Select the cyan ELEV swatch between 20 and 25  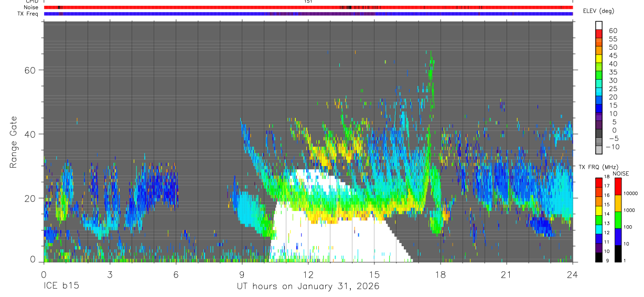[x=599, y=93]
